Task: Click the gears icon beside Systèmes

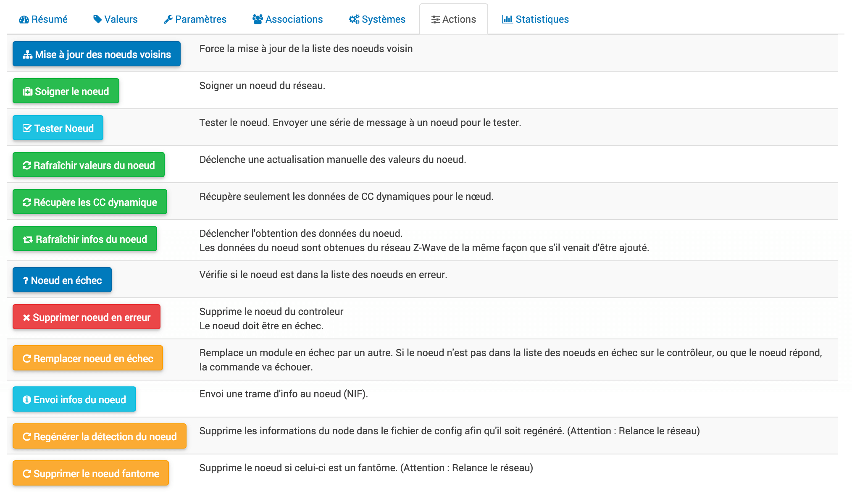Action: click(354, 19)
